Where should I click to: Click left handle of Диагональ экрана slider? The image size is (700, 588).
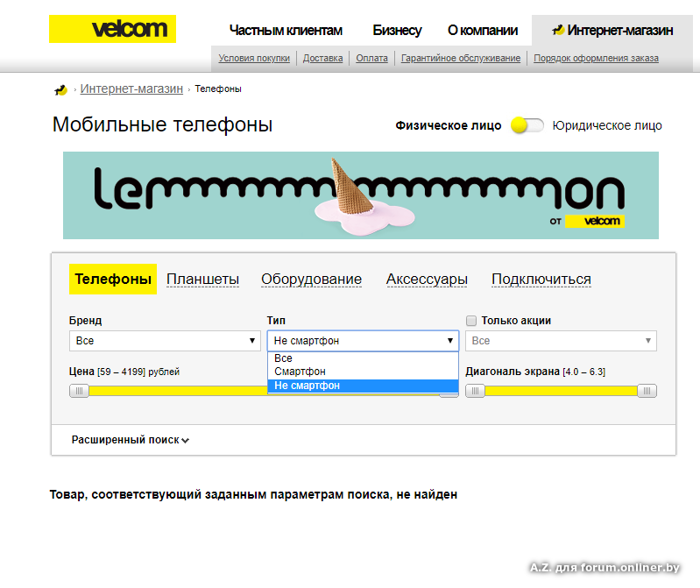475,391
